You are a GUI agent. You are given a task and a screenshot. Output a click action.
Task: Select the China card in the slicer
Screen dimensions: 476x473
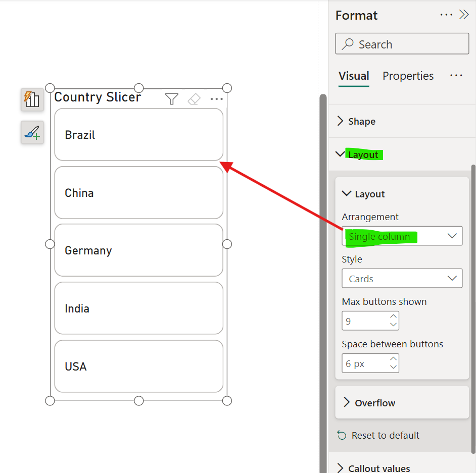click(x=138, y=192)
